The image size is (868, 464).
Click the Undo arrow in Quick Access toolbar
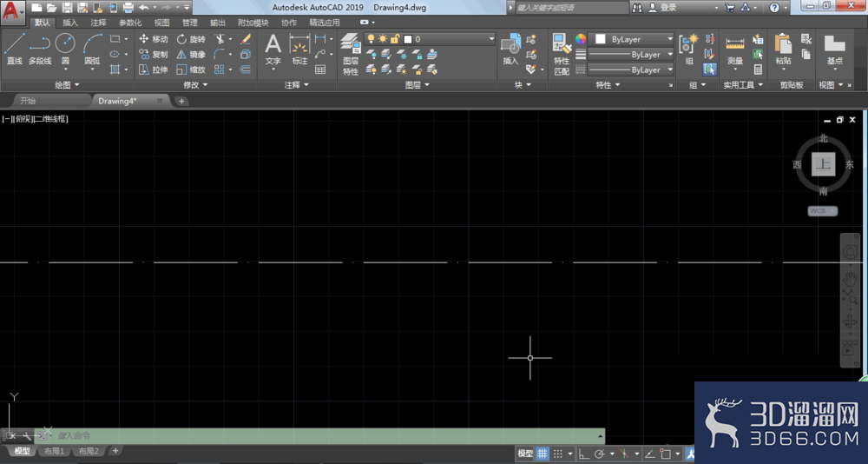143,8
